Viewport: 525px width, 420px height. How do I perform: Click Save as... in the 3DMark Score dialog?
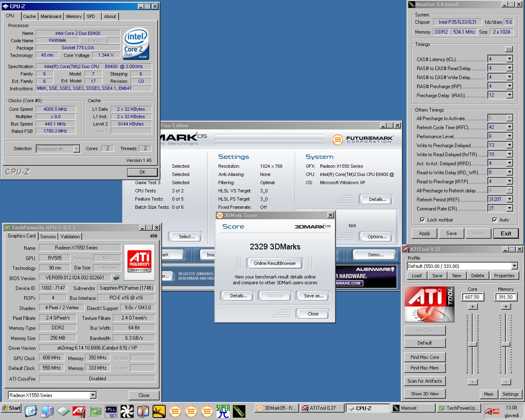[x=313, y=296]
